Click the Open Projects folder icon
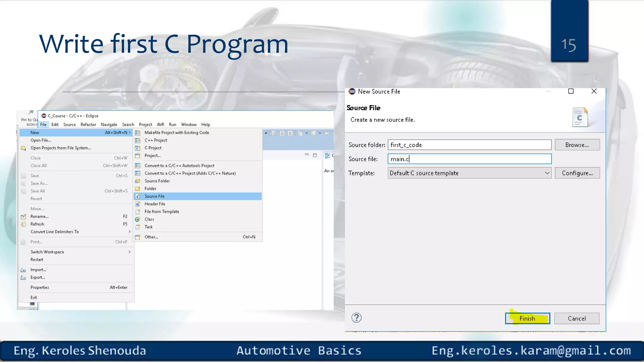 tap(23, 148)
